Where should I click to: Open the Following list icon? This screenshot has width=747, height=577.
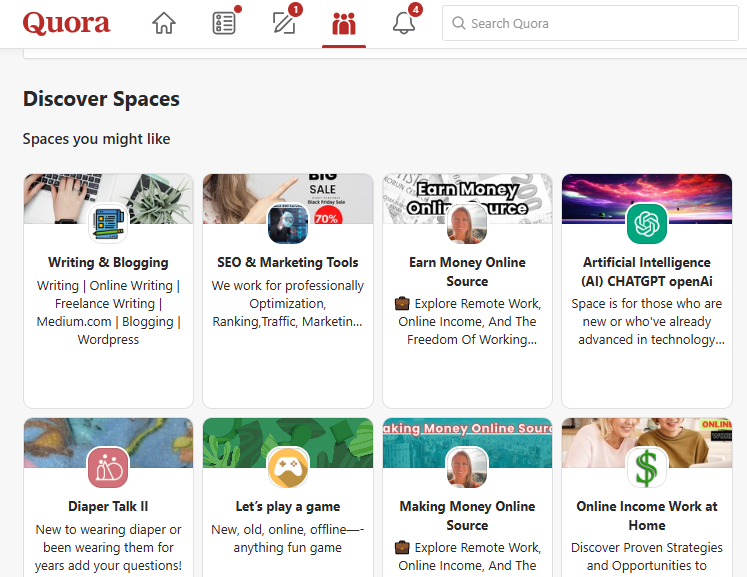(x=224, y=23)
